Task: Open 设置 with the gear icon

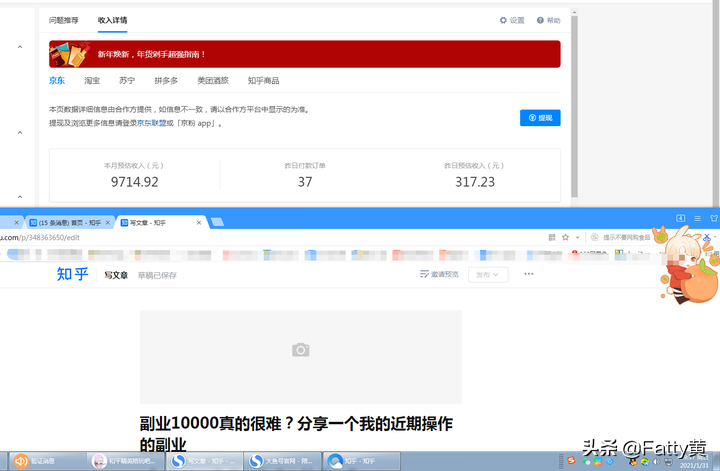Action: pos(512,20)
